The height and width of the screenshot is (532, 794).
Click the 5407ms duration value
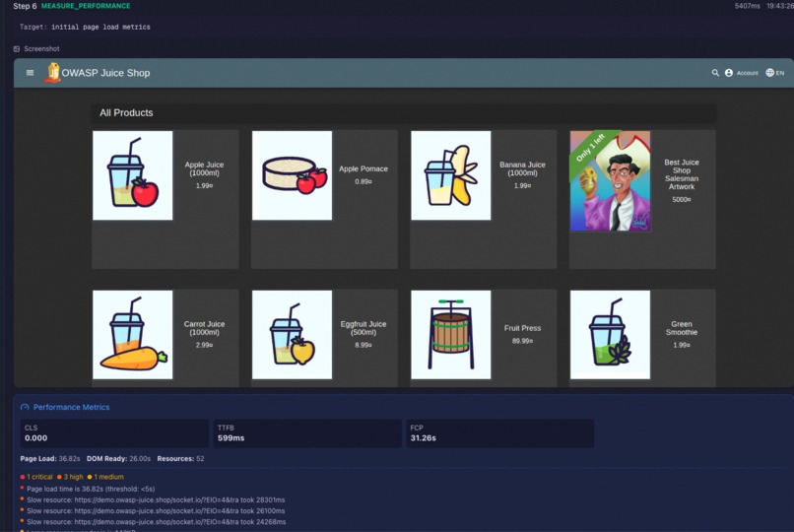tap(748, 6)
